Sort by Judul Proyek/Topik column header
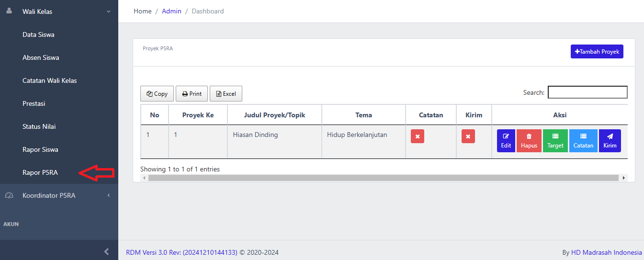 (274, 115)
